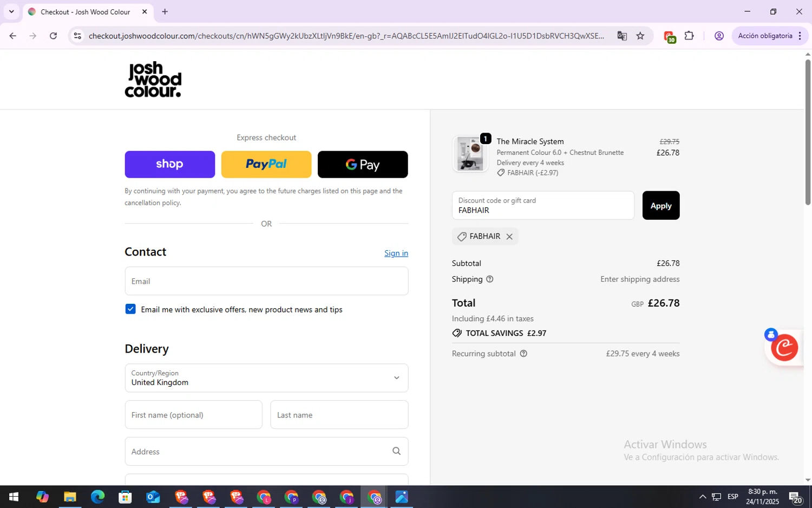Screen dimensions: 812x508
Task: Translate this page icon
Action: [622, 36]
